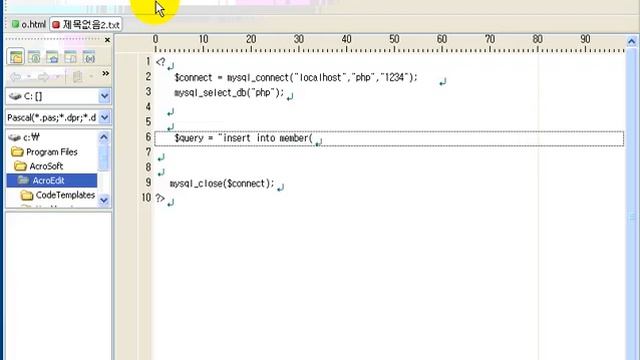This screenshot has height=360, width=640.
Task: Click editor scroll up arrow
Action: (631, 41)
